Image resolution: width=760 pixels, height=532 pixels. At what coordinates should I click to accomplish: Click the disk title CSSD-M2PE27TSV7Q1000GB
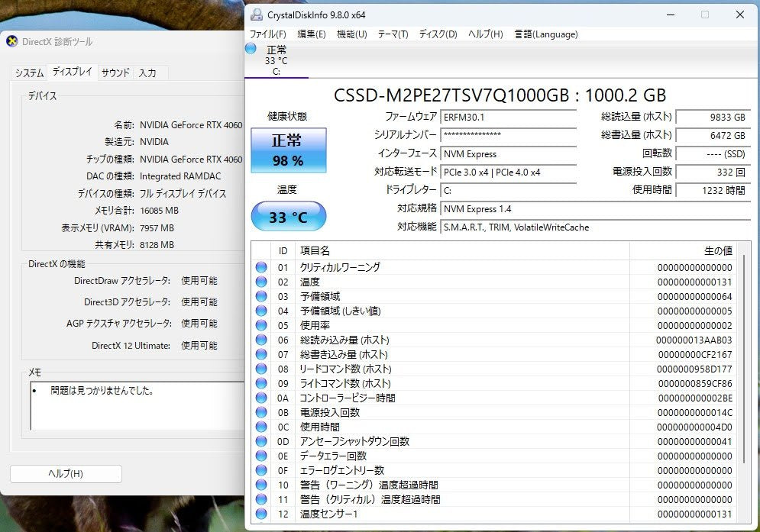point(451,95)
